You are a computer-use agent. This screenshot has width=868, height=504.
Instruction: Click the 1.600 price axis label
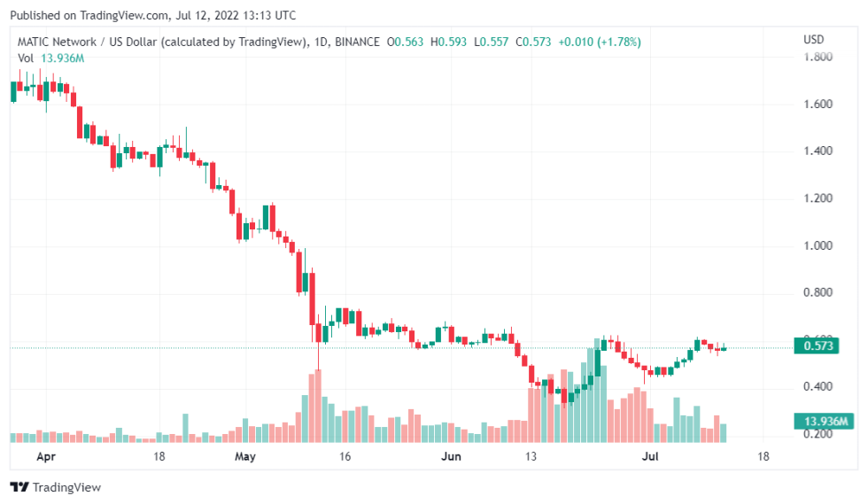point(818,105)
